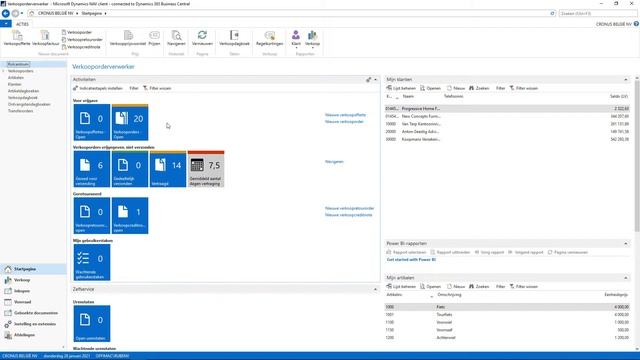Open the Verkoopdagboek ribbon icon

pos(234,38)
